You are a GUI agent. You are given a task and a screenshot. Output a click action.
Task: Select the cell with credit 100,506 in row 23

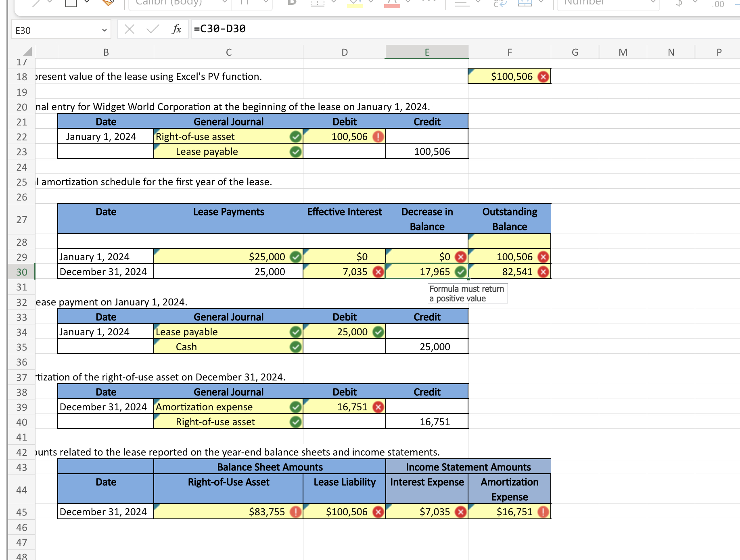427,152
